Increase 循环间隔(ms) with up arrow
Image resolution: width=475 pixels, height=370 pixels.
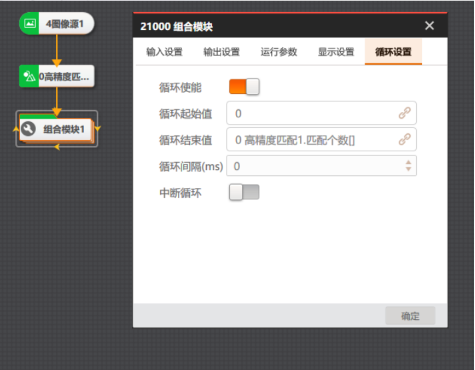408,162
